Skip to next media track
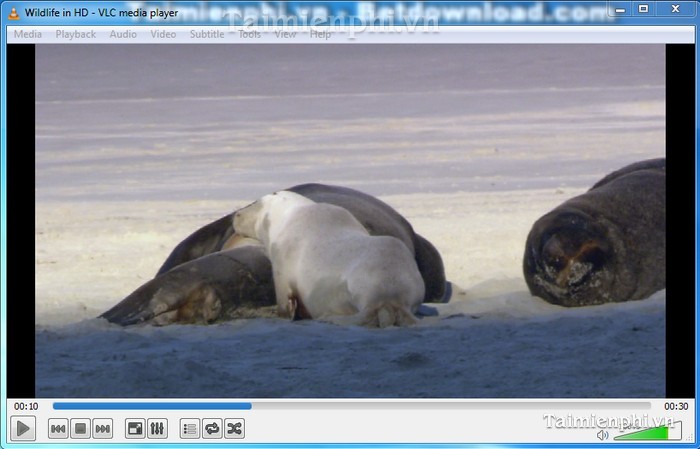 click(x=103, y=429)
